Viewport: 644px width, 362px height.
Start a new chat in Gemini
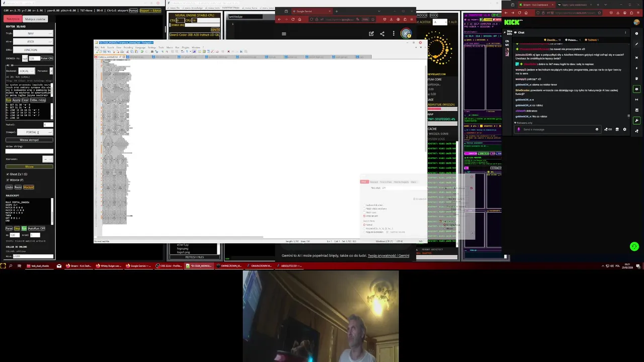[x=371, y=34]
